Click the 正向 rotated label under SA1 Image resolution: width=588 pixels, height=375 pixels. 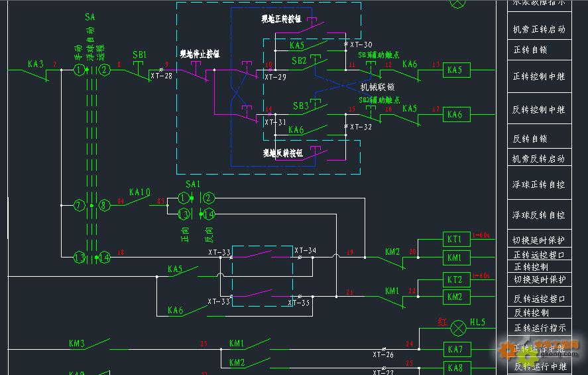pyautogui.click(x=185, y=234)
